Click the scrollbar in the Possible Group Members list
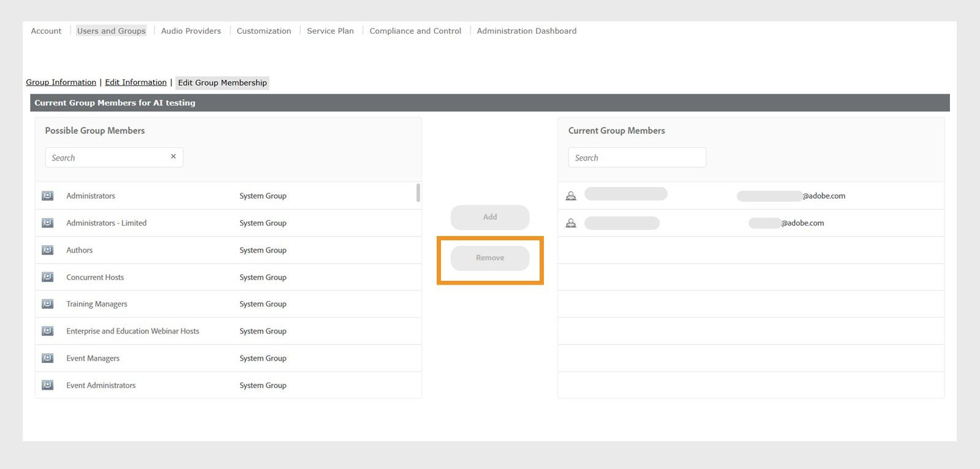 418,193
